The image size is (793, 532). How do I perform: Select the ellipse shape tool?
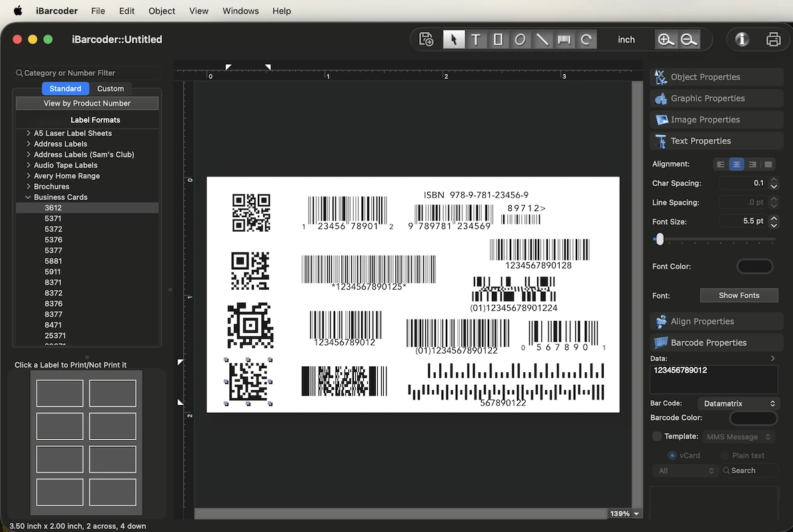[520, 39]
